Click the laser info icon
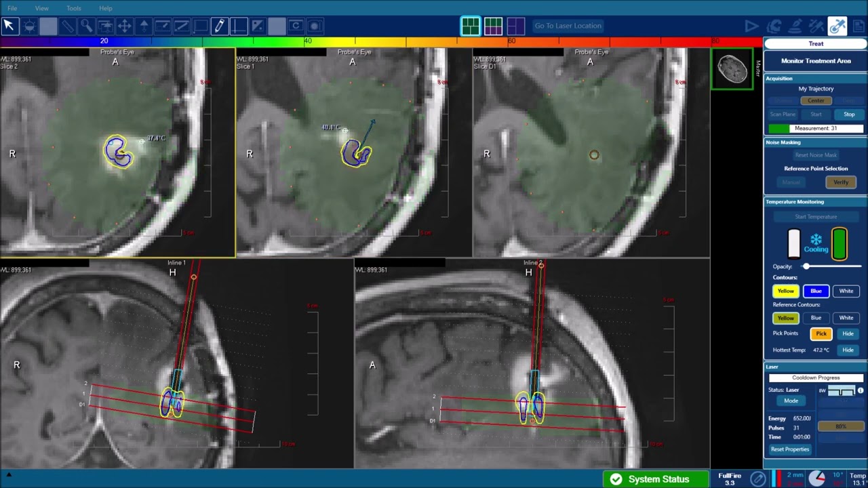This screenshot has width=868, height=488. 861,390
